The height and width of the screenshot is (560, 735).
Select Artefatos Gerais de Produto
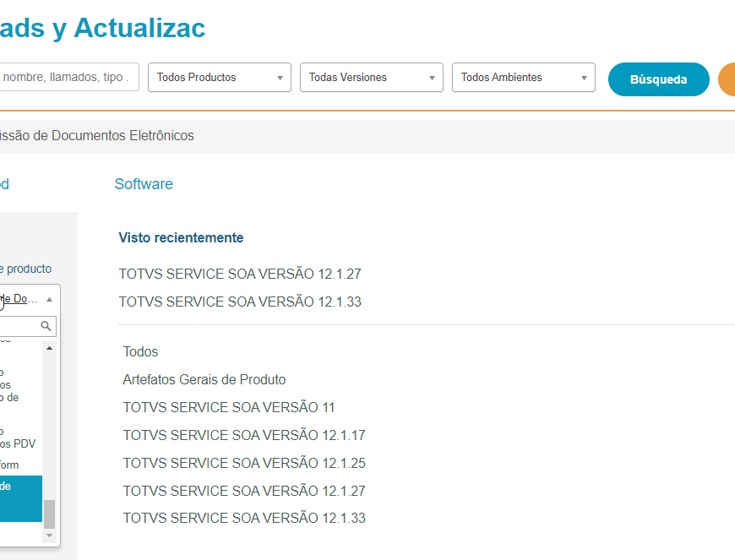coord(204,380)
